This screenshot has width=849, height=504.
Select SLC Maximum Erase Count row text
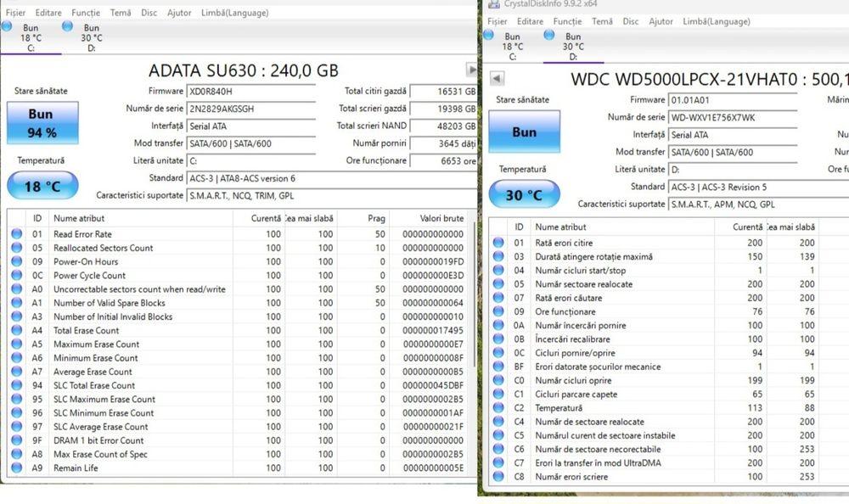104,399
